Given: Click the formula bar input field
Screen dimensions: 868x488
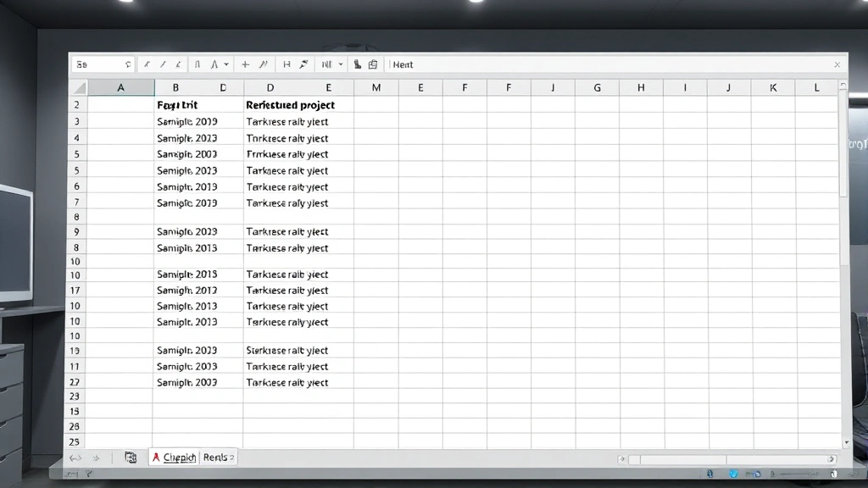Looking at the screenshot, I should tap(610, 64).
